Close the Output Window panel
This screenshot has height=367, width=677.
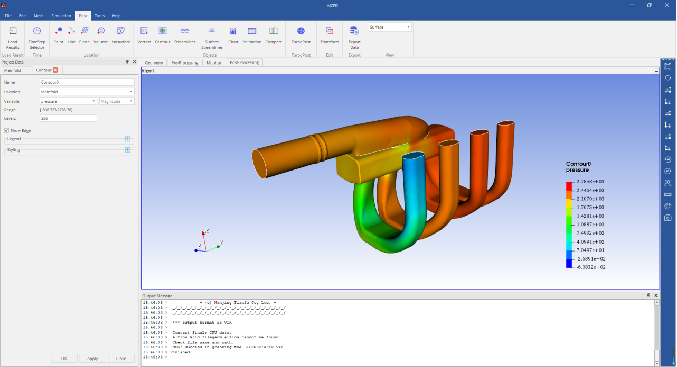click(x=655, y=295)
